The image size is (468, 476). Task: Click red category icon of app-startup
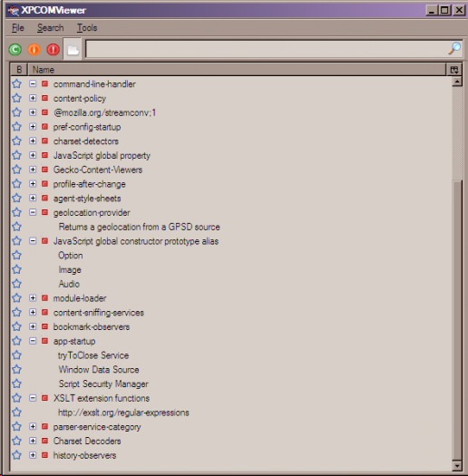coord(45,341)
